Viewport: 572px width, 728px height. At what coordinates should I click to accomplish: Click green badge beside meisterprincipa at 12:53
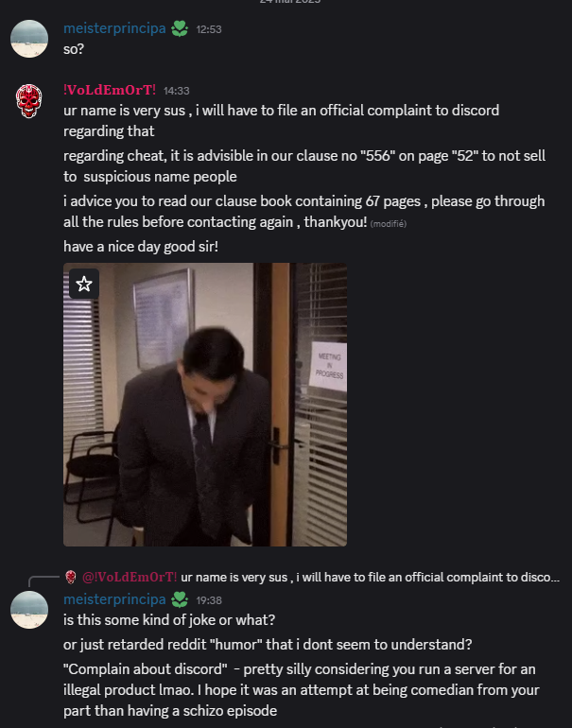(180, 28)
